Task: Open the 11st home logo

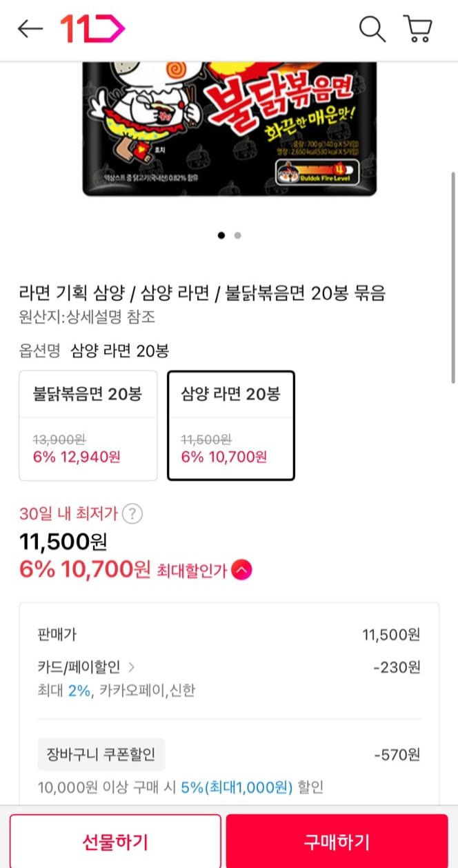Action: (x=92, y=29)
